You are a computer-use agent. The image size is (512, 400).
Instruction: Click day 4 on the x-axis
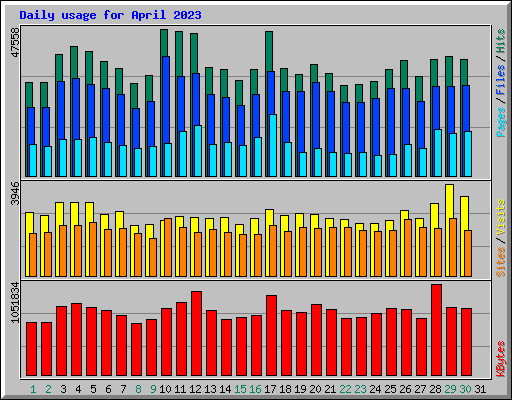click(x=78, y=389)
